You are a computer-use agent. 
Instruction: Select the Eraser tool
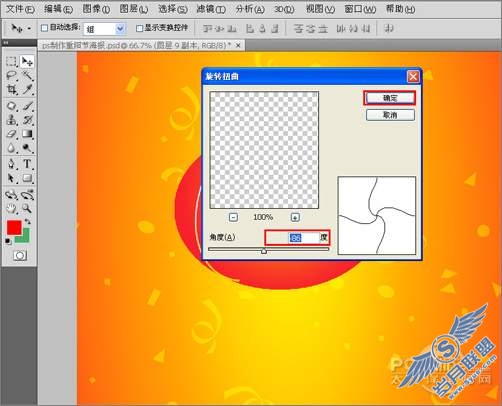11,134
